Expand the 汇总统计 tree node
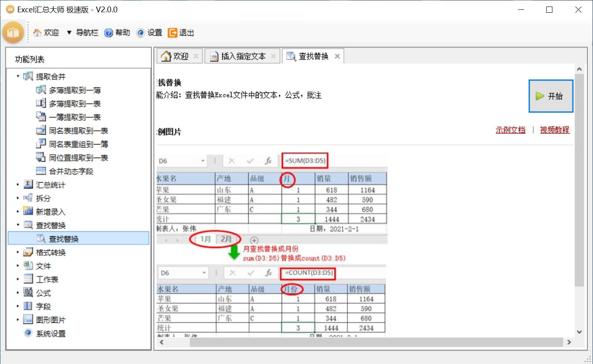The height and width of the screenshot is (364, 593). coord(18,185)
